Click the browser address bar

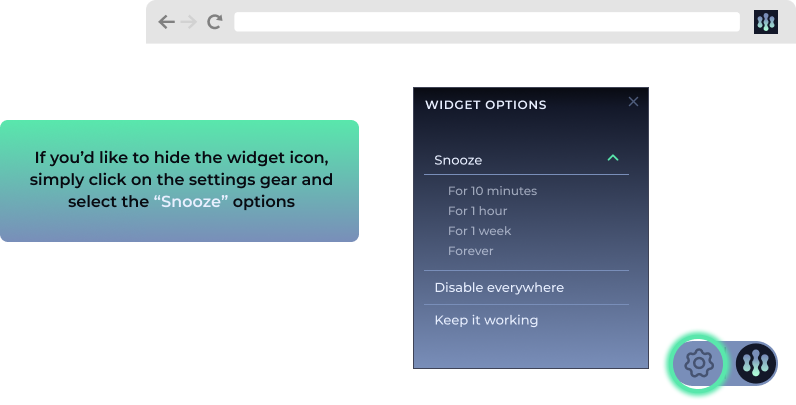[x=487, y=21]
